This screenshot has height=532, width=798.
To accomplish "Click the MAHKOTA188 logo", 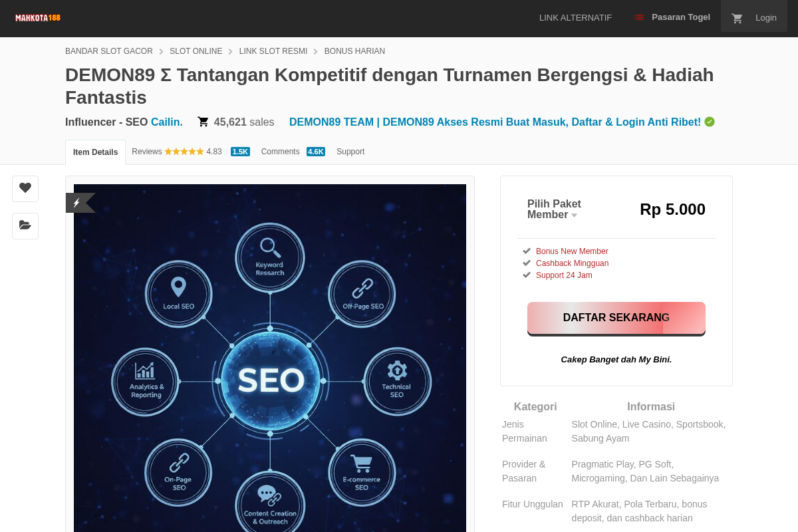I will (37, 17).
